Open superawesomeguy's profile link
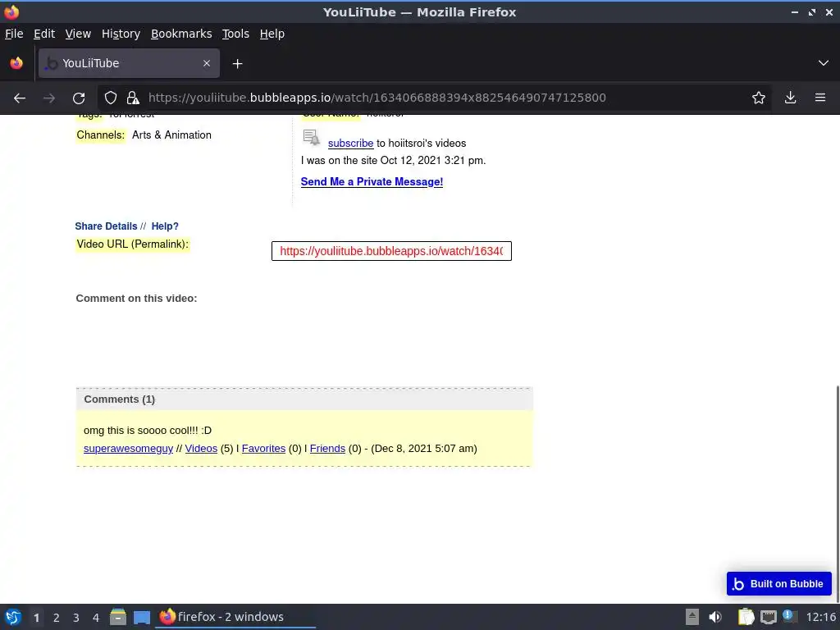 pyautogui.click(x=128, y=449)
